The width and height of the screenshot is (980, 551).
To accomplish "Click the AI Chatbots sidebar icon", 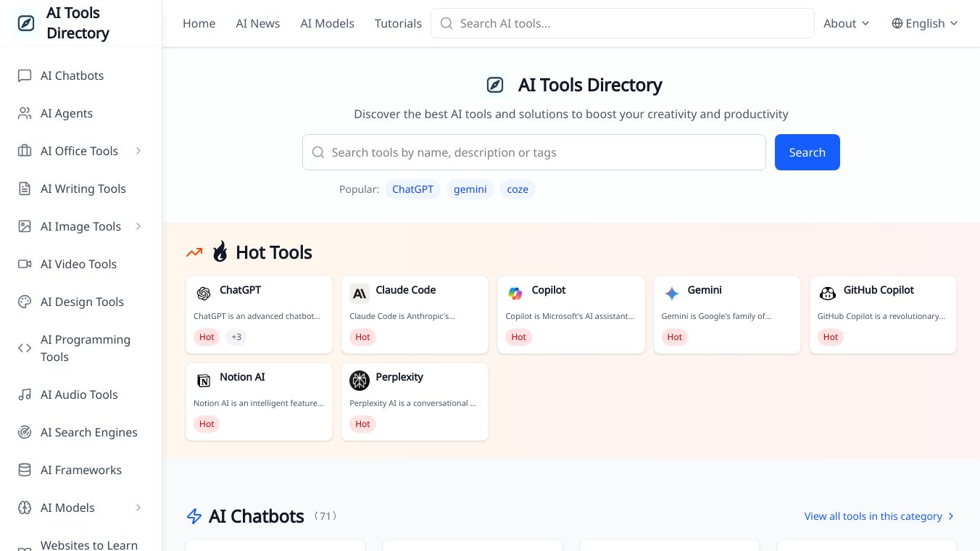I will point(25,75).
